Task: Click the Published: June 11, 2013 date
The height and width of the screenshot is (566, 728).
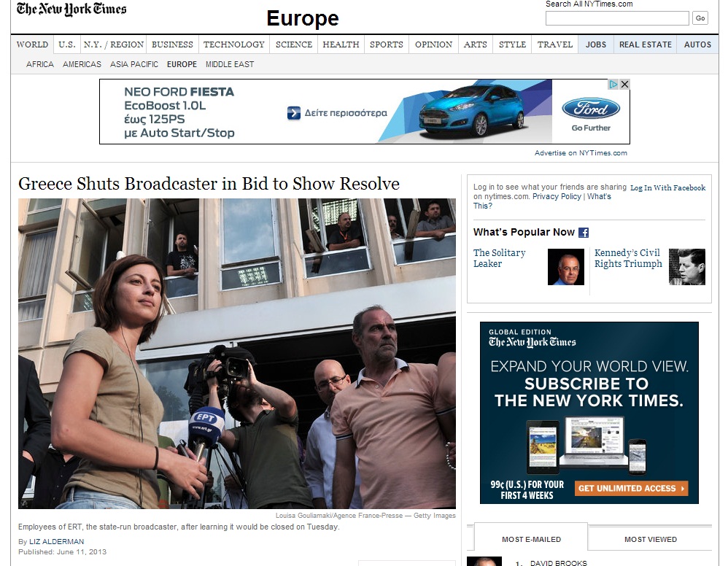Action: coord(62,552)
